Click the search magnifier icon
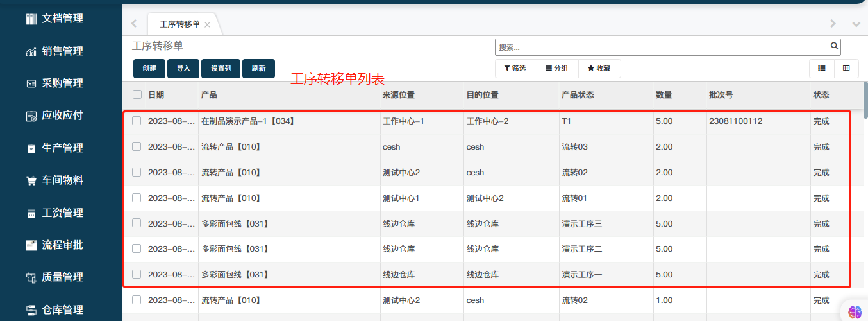 [834, 46]
